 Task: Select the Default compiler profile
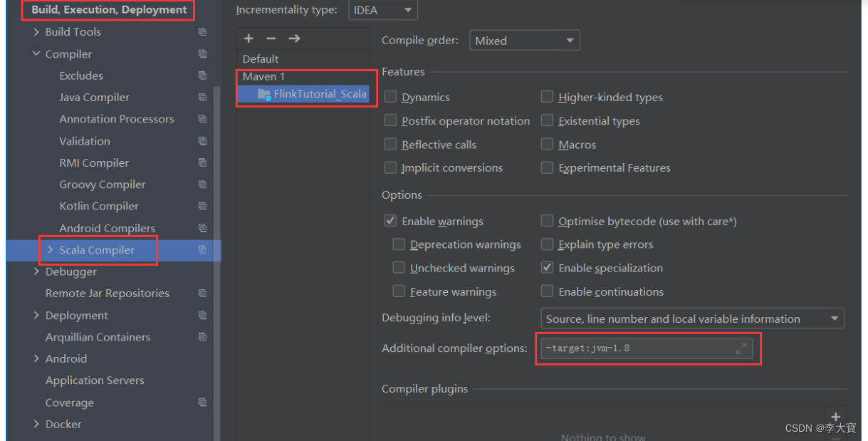click(x=260, y=58)
